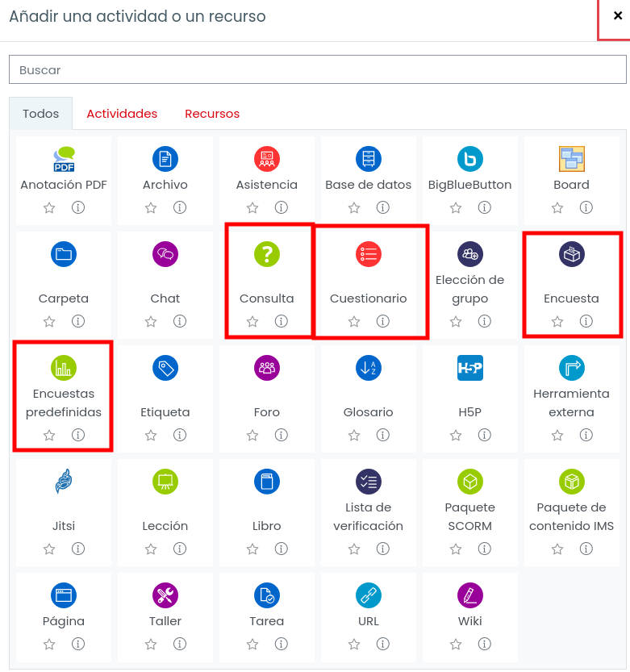Screen dimensions: 630x672
Task: Choose the Glosario icon
Action: click(x=368, y=368)
